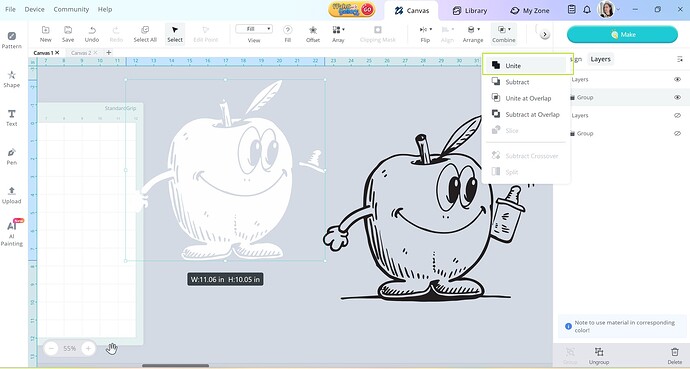Zoom in with plus button
The width and height of the screenshot is (690, 369).
coord(88,348)
